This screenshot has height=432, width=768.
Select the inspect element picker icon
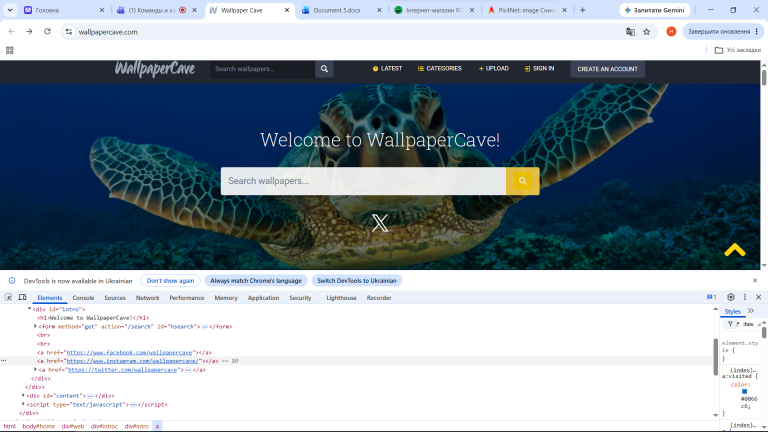click(x=8, y=297)
